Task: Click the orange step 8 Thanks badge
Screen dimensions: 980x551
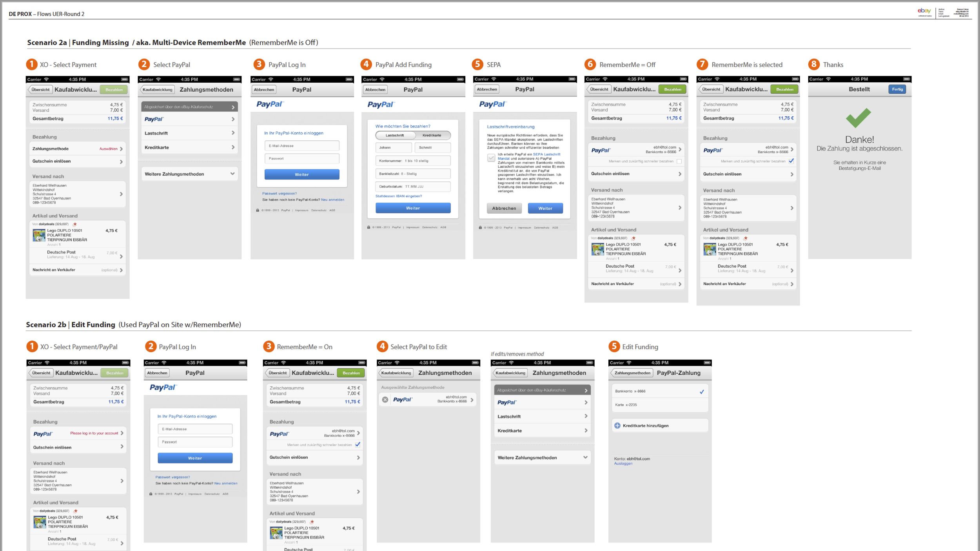Action: [814, 64]
